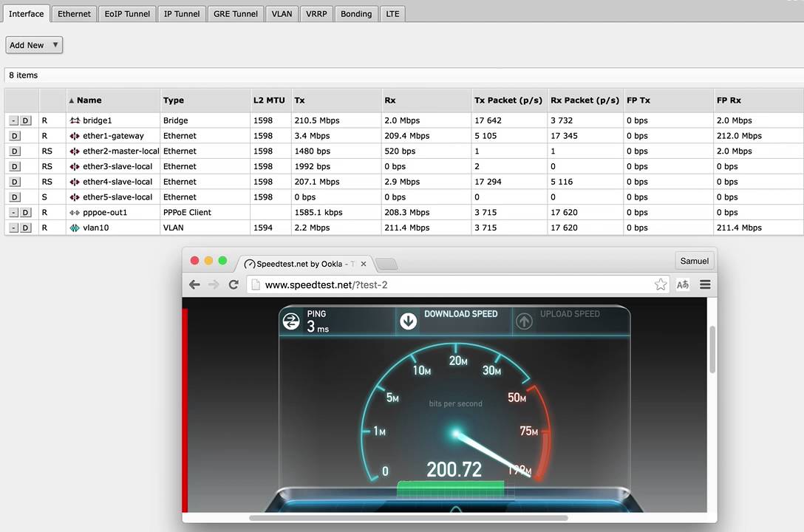Sort by the Rx column header
Image resolution: width=804 pixels, height=532 pixels.
pyautogui.click(x=426, y=100)
